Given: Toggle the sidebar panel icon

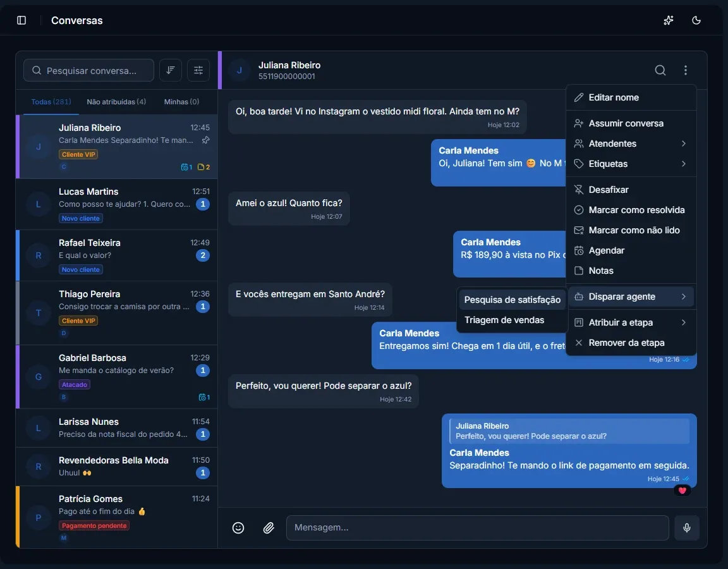Looking at the screenshot, I should (x=21, y=20).
